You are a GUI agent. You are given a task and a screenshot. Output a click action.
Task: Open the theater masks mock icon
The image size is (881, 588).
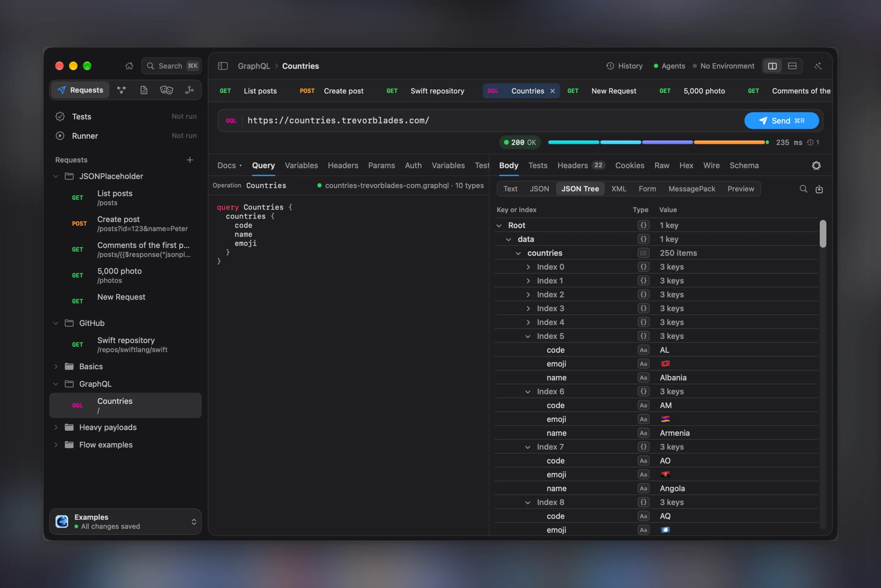click(x=166, y=90)
